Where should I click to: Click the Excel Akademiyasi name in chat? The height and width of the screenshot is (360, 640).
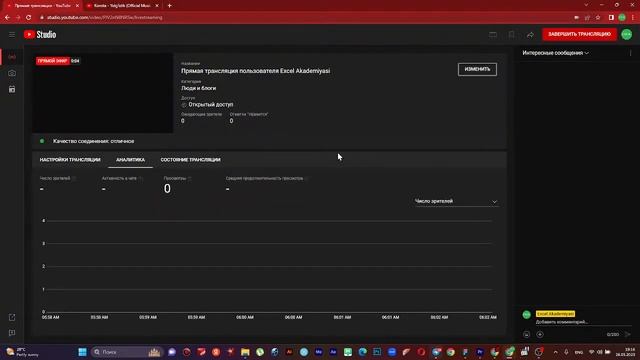click(x=555, y=314)
